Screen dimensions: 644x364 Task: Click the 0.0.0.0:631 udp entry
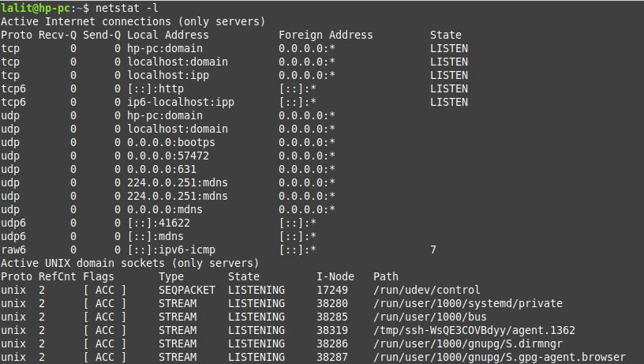[162, 169]
